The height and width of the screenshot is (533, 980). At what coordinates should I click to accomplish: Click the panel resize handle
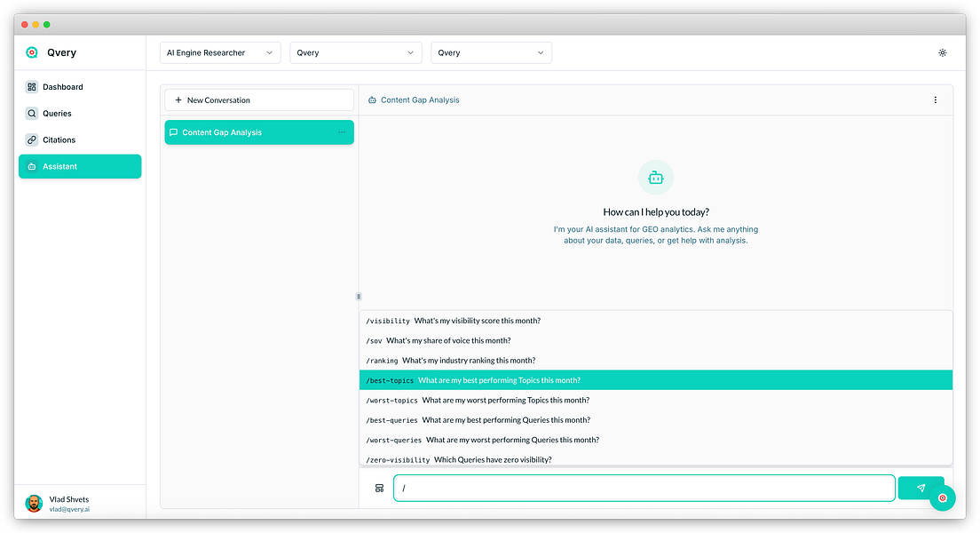tap(359, 297)
